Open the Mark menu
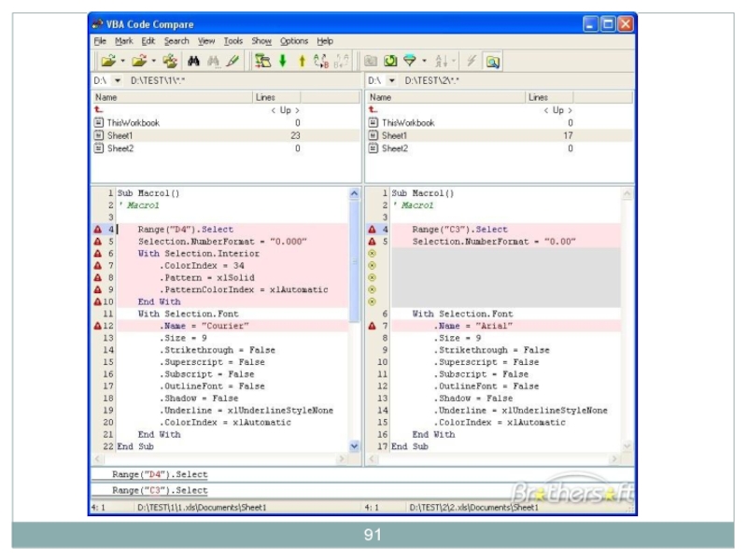 click(x=124, y=41)
